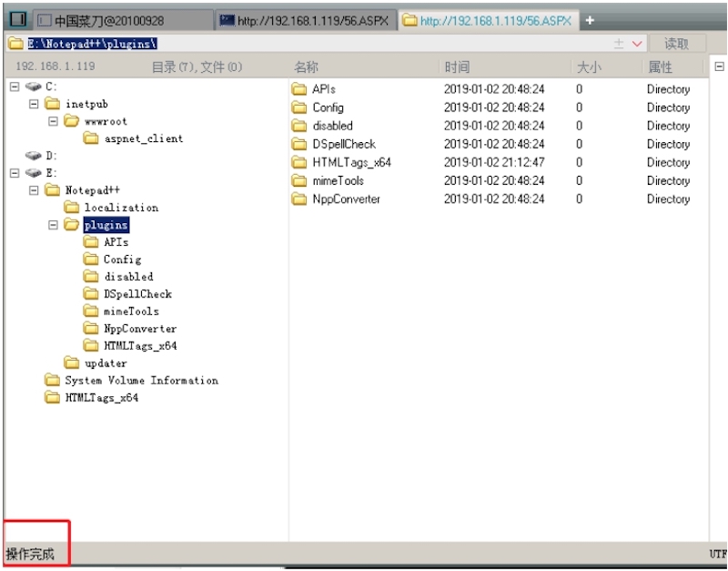This screenshot has width=728, height=571.
Task: Open the address bar history dropdown arrow
Action: coord(636,44)
